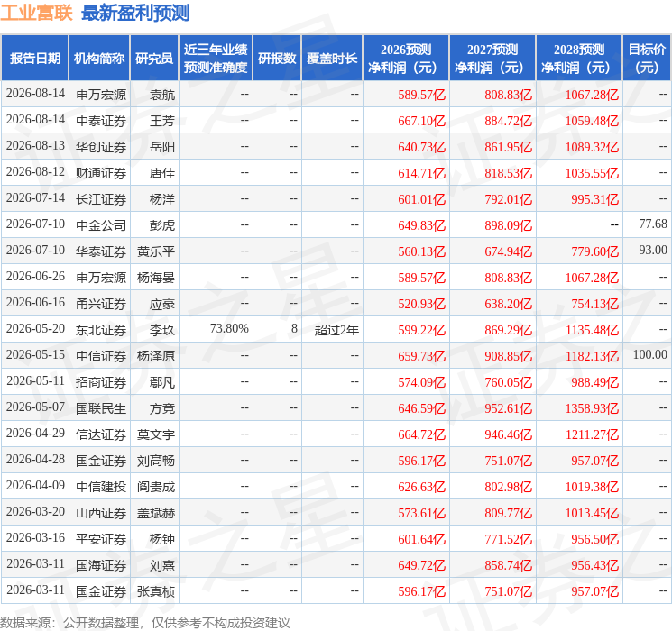This screenshot has width=672, height=631.
Task: Click 甬兴证券 institution cell
Action: point(101,304)
